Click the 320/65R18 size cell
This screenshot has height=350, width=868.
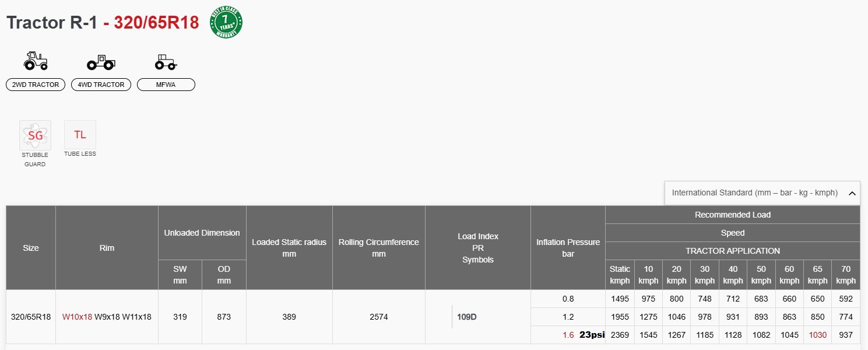[x=31, y=317]
